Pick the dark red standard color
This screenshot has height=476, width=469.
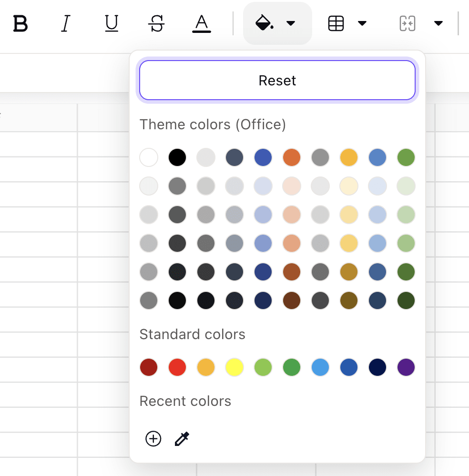click(148, 367)
